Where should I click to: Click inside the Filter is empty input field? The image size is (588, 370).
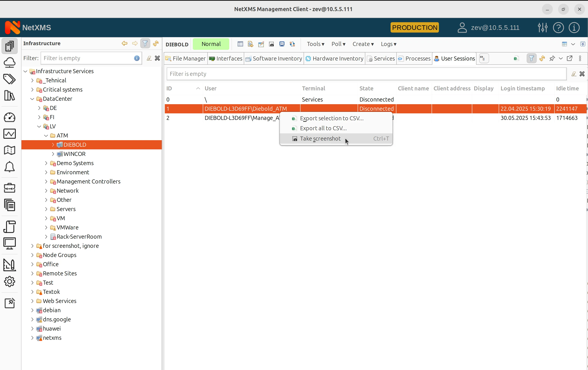pos(366,74)
